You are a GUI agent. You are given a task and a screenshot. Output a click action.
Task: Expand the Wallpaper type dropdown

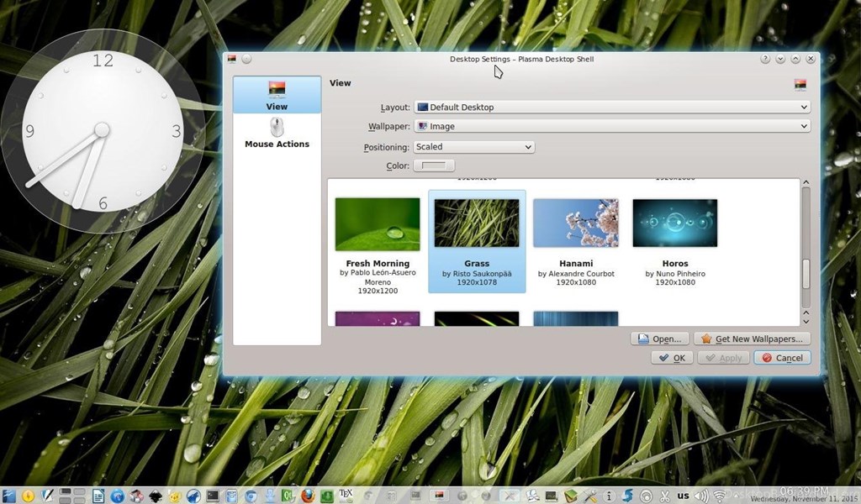[x=611, y=127]
